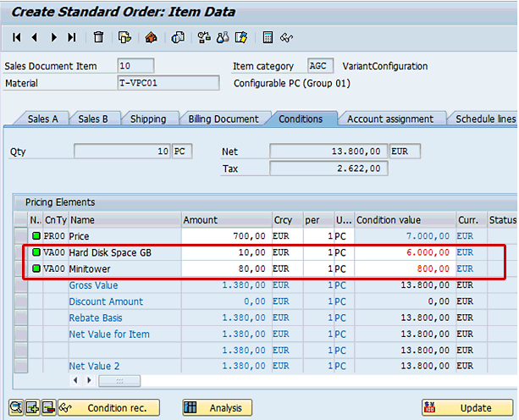
Task: Click the Condition rec. button
Action: click(x=109, y=408)
